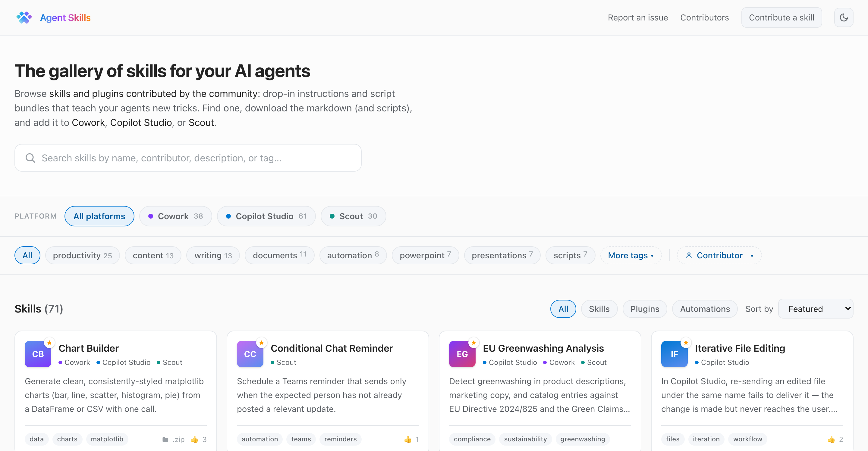868x451 pixels.
Task: Open the CC Conditional Chat Reminder avatar
Action: click(250, 354)
